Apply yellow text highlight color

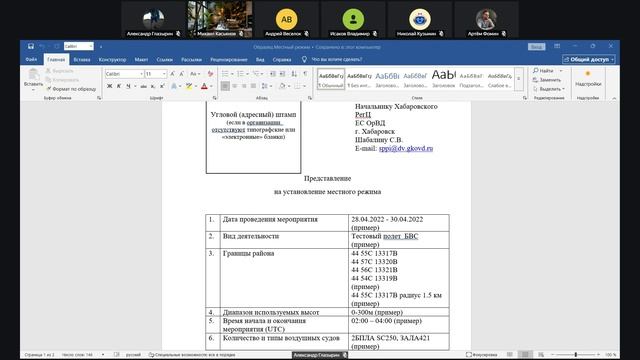point(189,86)
